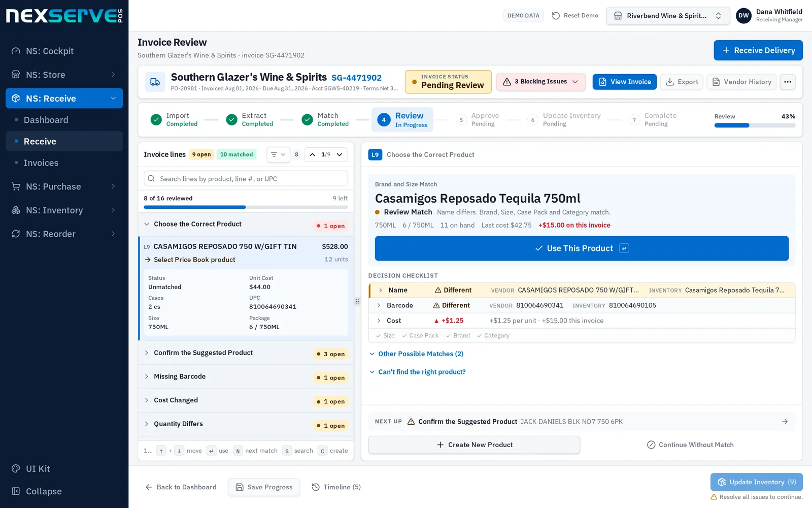Collapse NS: Receive section chevron
The image size is (812, 508).
[113, 98]
